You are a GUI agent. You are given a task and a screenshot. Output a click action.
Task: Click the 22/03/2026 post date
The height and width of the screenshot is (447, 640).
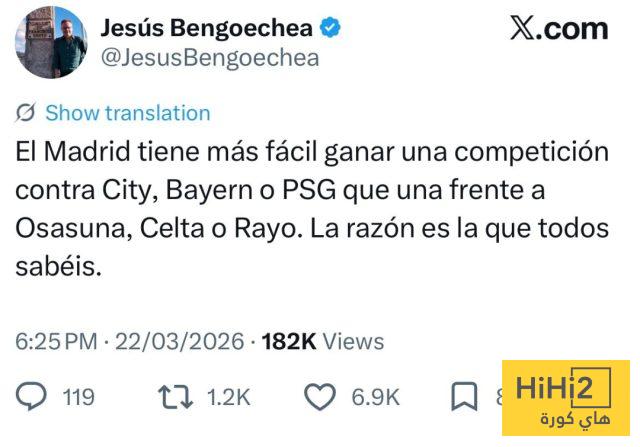click(180, 342)
